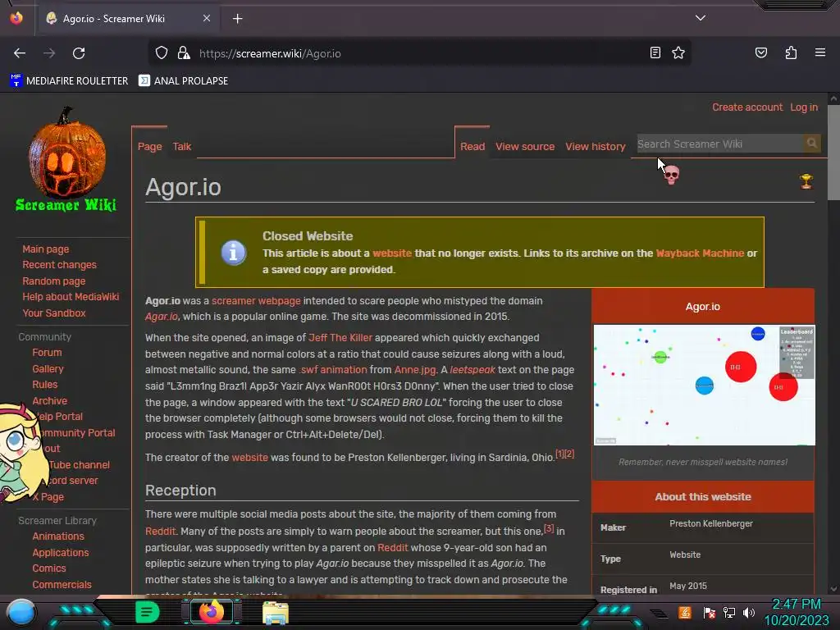Follow the leetspeak link
The image size is (840, 630).
tap(472, 370)
